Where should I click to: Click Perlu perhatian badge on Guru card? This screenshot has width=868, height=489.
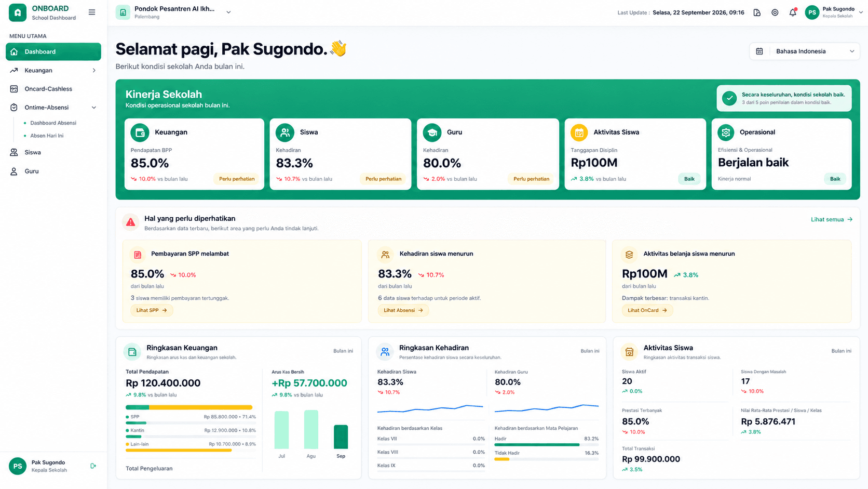point(531,179)
